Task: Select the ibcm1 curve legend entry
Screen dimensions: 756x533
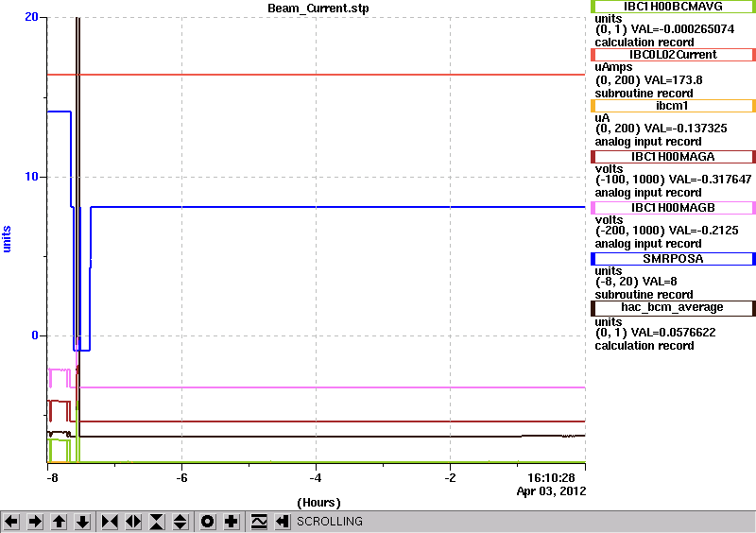Action: click(673, 106)
